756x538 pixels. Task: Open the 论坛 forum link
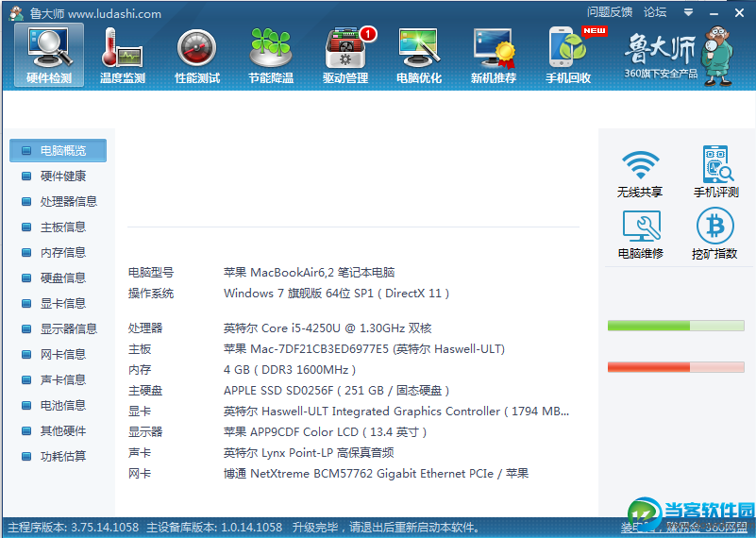tap(655, 12)
